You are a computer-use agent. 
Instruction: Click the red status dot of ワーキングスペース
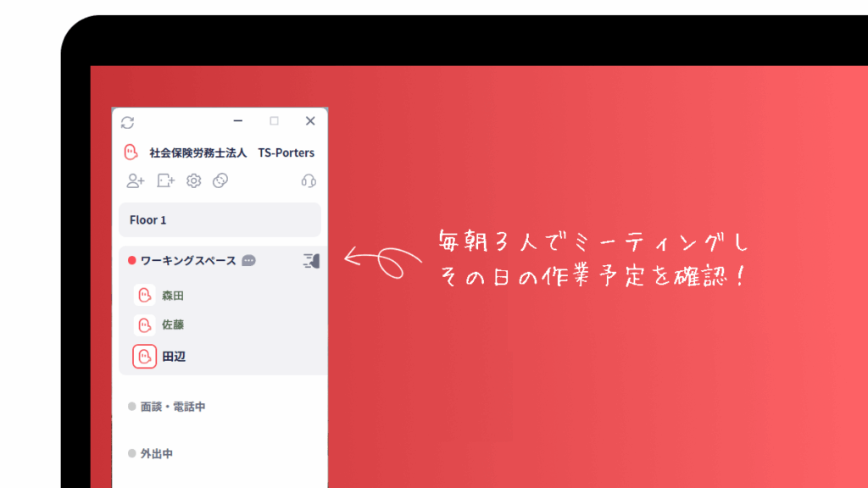131,261
